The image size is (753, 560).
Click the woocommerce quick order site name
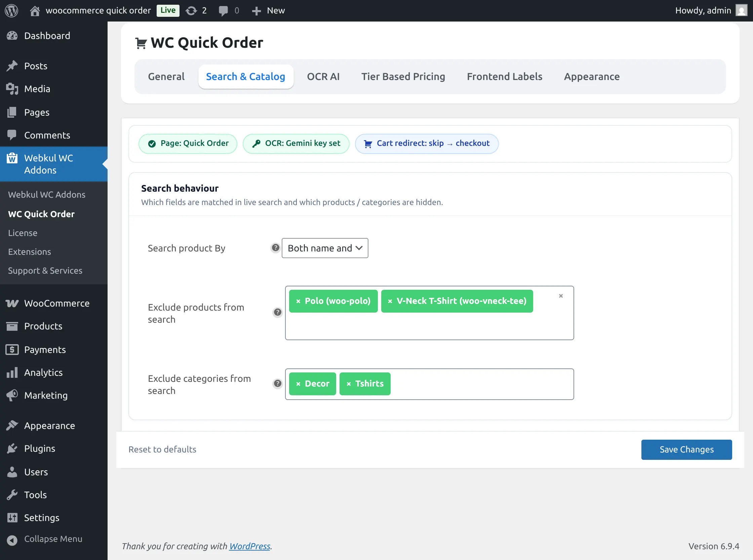click(x=98, y=10)
